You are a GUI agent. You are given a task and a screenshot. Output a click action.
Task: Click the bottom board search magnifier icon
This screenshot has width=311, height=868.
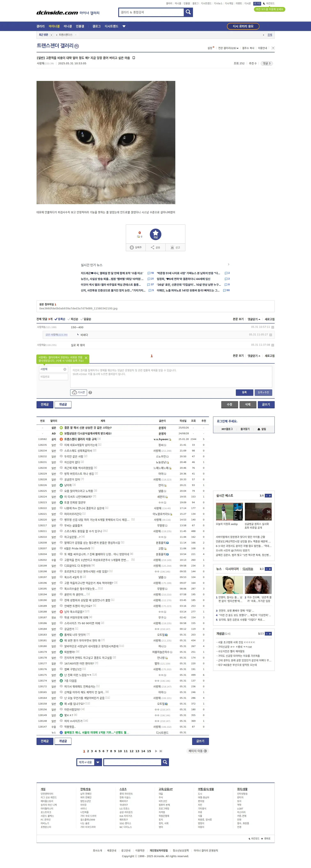pos(165,762)
